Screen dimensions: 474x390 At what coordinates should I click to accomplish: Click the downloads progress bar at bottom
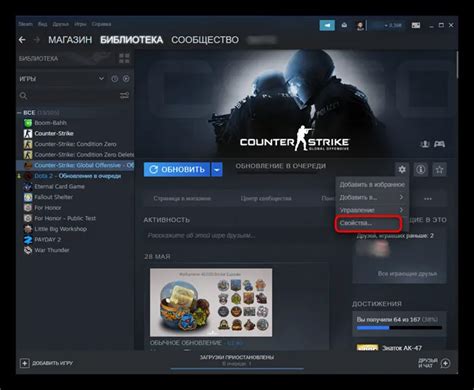pos(237,369)
